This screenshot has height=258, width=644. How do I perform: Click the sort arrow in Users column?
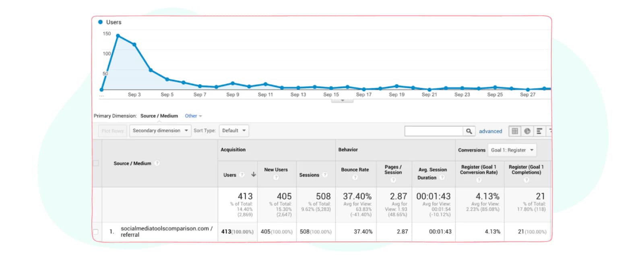(254, 175)
